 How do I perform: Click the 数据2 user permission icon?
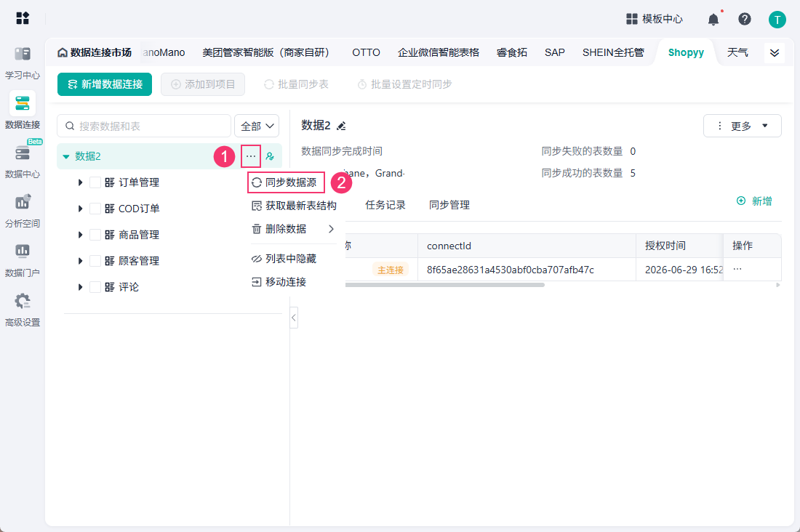270,156
